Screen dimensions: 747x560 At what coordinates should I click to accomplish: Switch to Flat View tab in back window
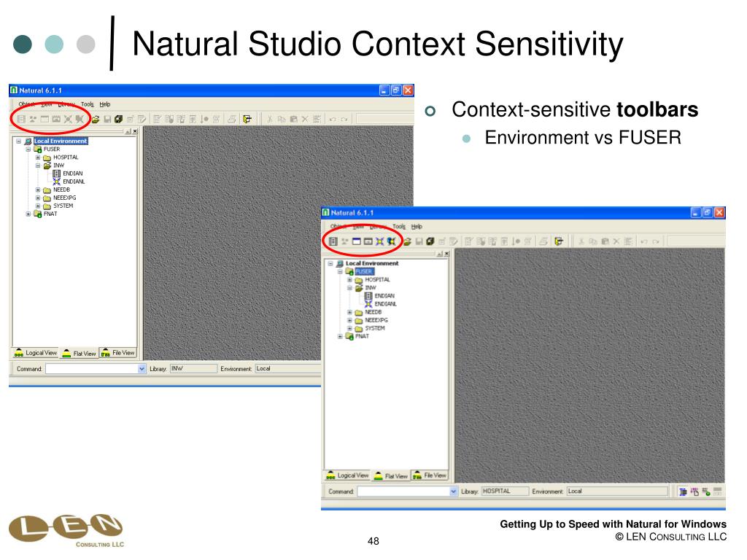click(79, 354)
